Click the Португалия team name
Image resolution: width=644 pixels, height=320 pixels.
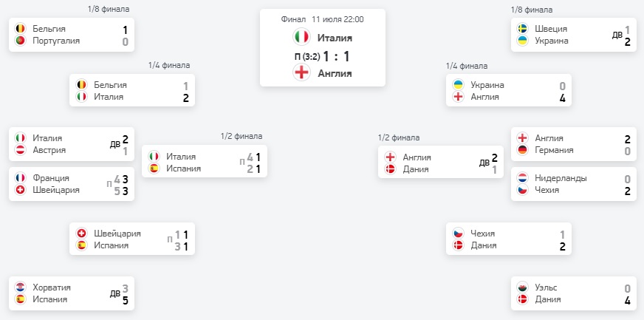56,41
